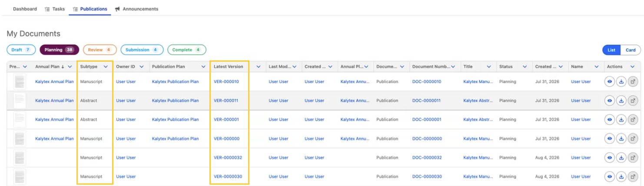Open version link VER-0000032
The width and height of the screenshot is (644, 186).
point(228,158)
